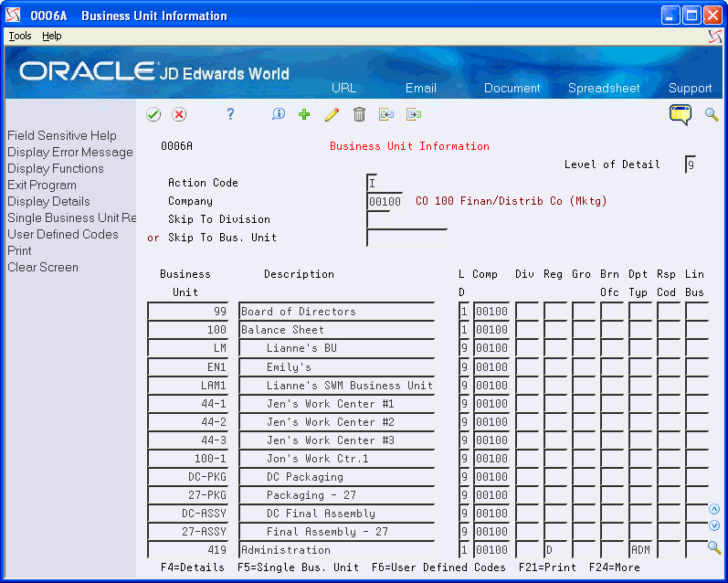
Task: Click the green checkmark OK icon
Action: pos(153,114)
